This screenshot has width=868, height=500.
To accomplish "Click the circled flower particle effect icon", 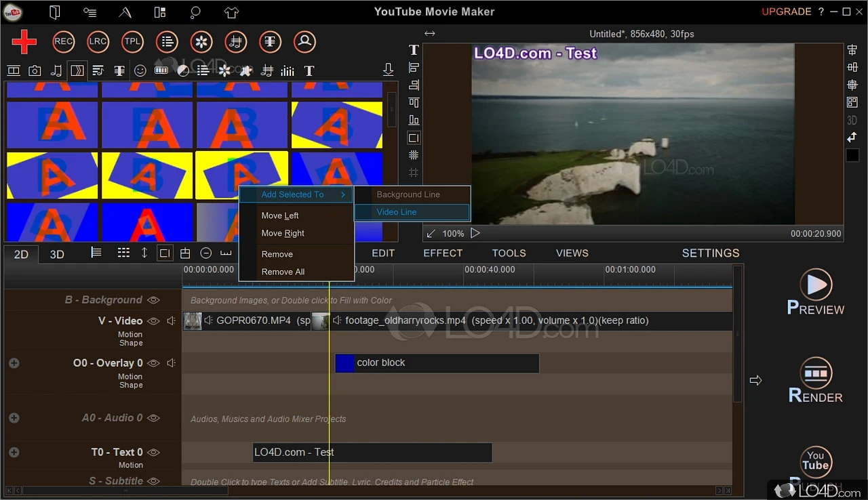I will pos(201,42).
